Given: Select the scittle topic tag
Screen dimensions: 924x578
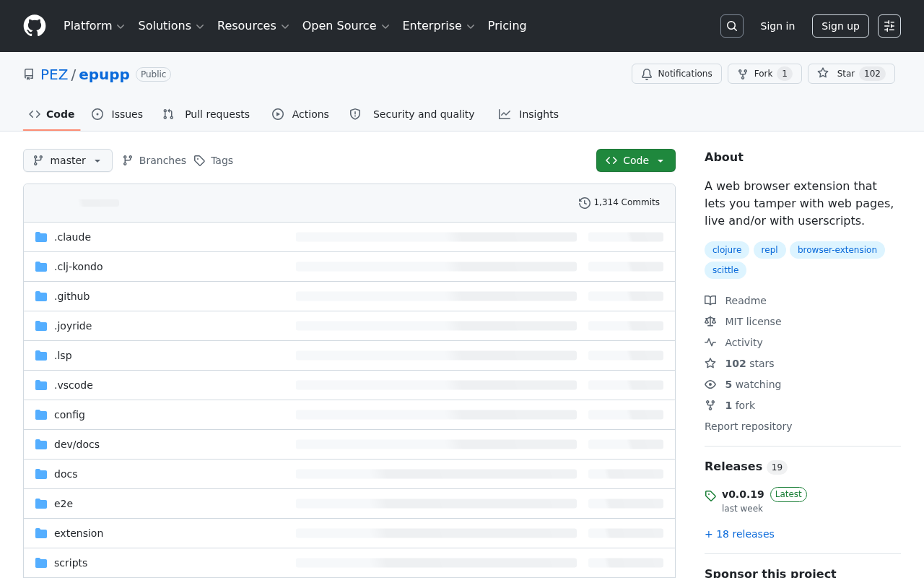Looking at the screenshot, I should 725,270.
